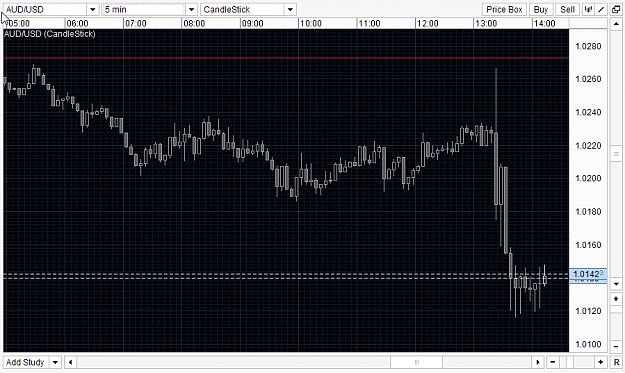Click the 08:00 time axis label
Viewport: 625px width, 373px height.
point(194,24)
